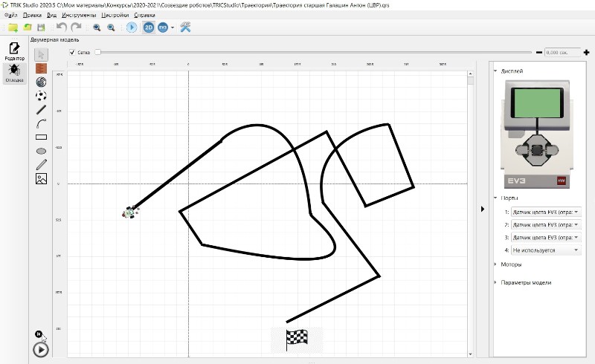Toggle the 2D model view button

pyautogui.click(x=149, y=27)
